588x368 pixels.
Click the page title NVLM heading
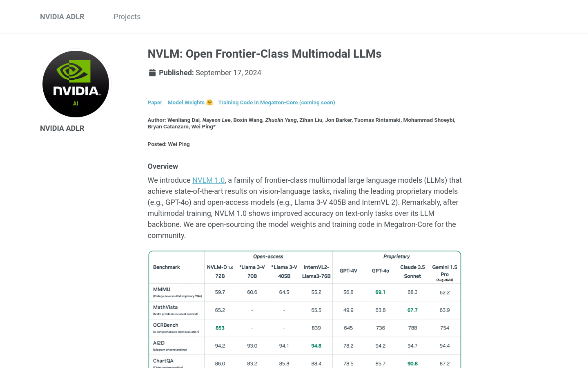pos(265,54)
